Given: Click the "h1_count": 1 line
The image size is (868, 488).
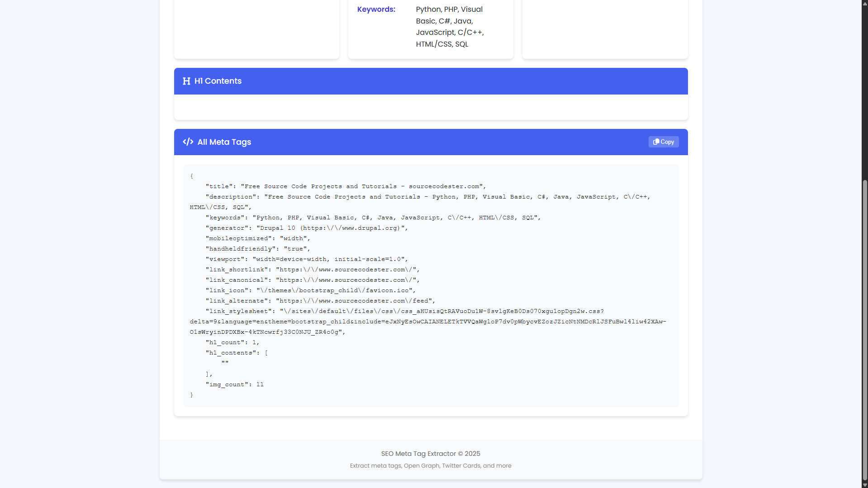Looking at the screenshot, I should 232,342.
